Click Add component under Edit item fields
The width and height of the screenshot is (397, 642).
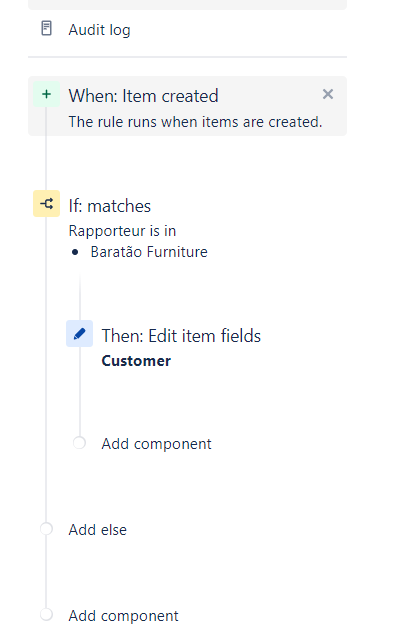(156, 444)
